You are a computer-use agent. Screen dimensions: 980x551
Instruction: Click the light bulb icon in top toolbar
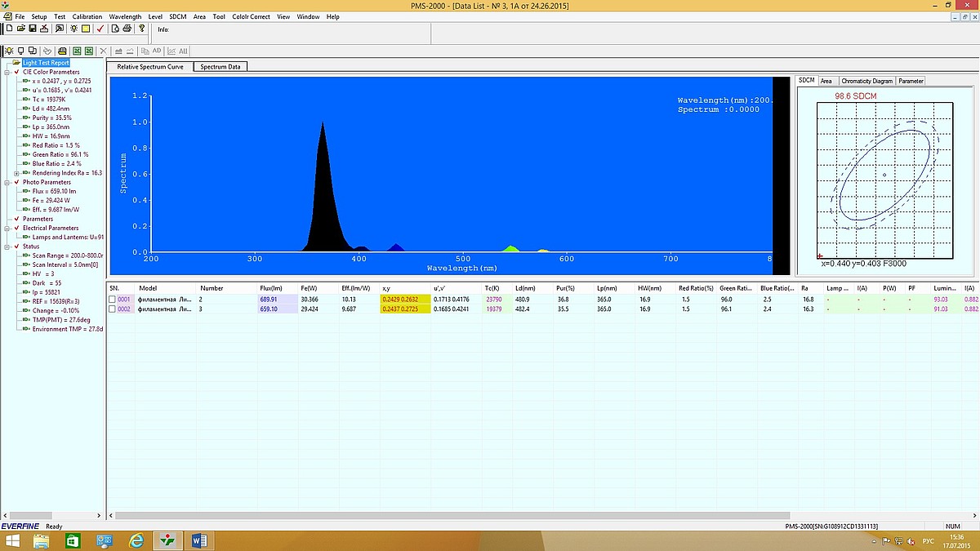(x=74, y=29)
